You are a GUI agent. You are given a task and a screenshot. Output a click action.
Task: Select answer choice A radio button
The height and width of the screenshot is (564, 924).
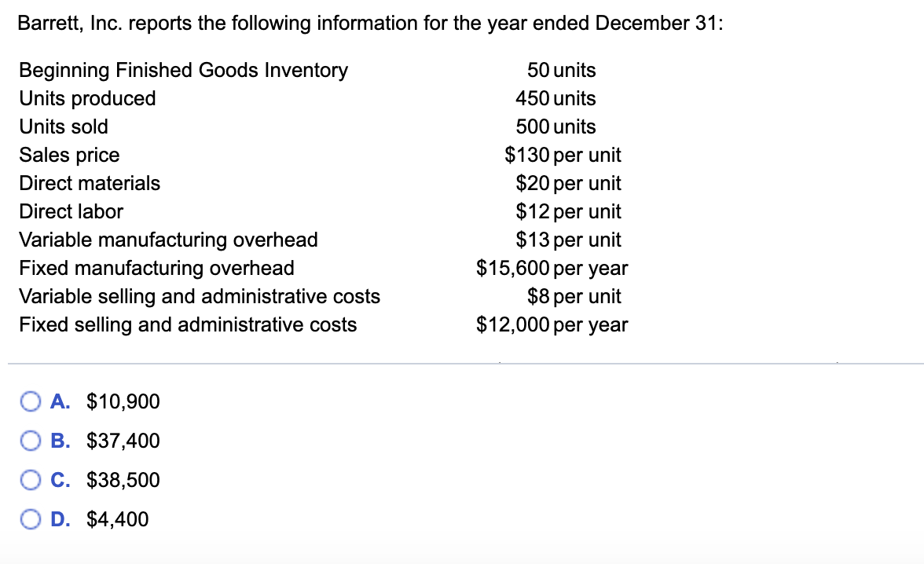[x=30, y=401]
